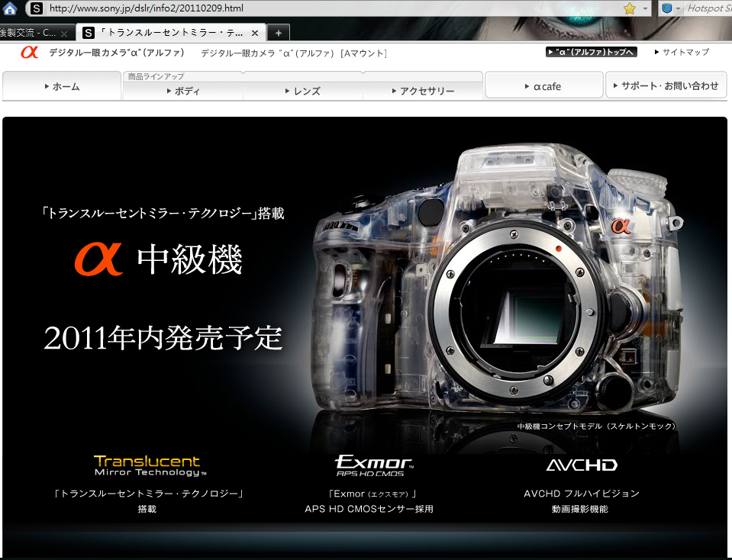Click the AVCHD logo
This screenshot has width=732, height=560.
(582, 465)
